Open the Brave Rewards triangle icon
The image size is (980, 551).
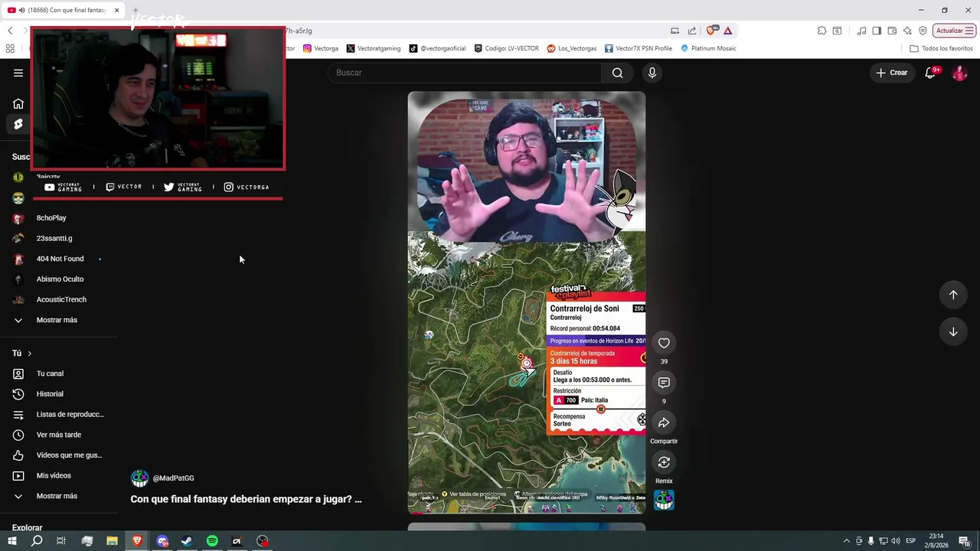click(727, 31)
